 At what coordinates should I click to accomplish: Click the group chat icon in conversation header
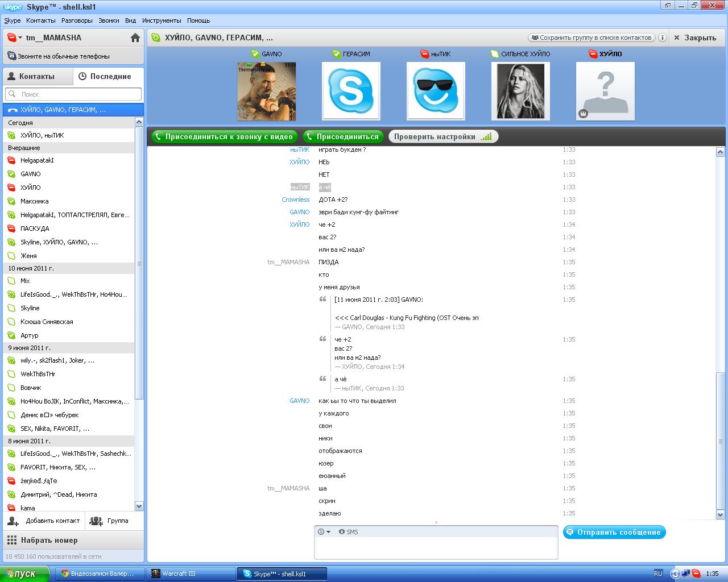(156, 38)
